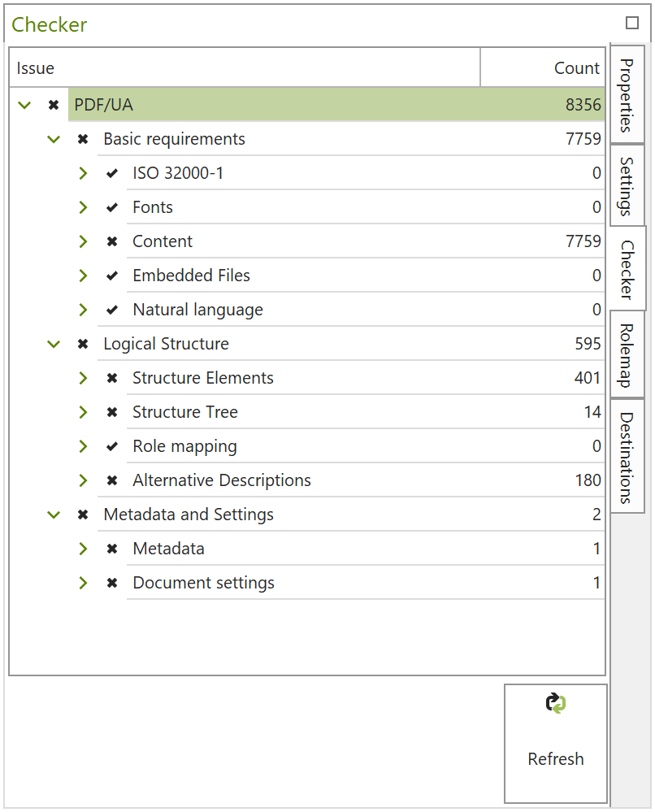Toggle the error status of Structure Tree

click(x=111, y=412)
